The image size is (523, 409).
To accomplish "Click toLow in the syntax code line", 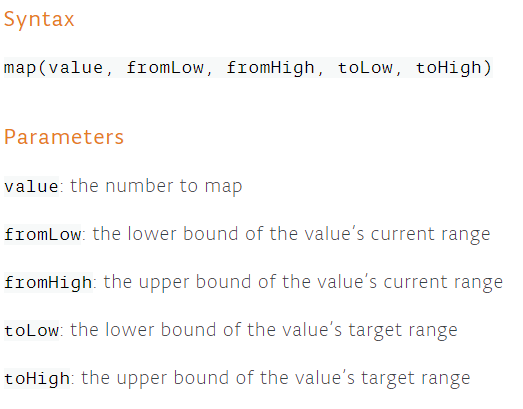I will coord(365,68).
